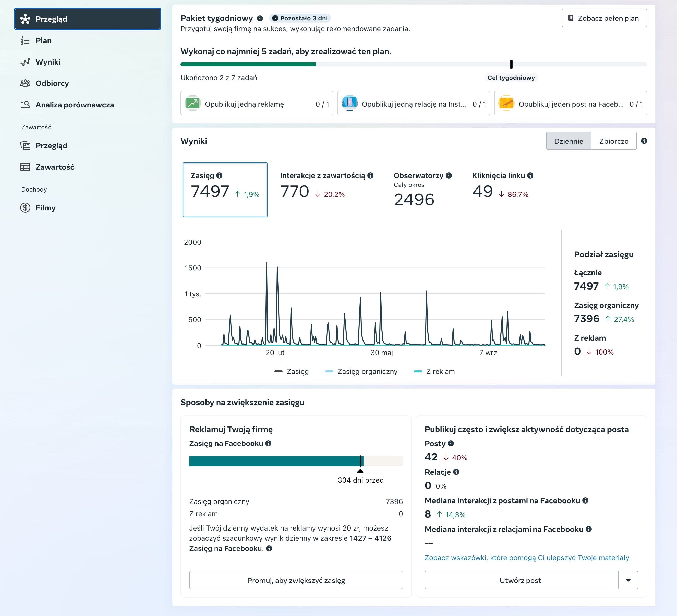Screen dimensions: 677x616
Task: Click info icon next to Pakiet tygodniowy
Action: coord(260,18)
